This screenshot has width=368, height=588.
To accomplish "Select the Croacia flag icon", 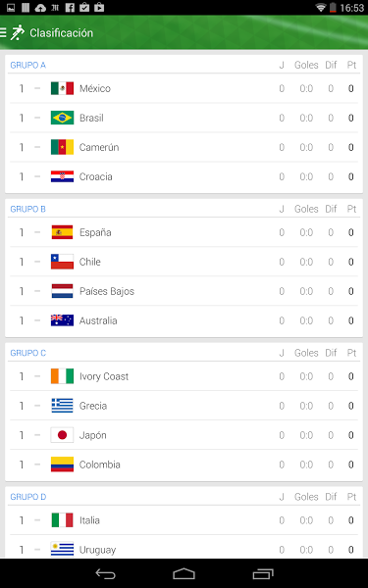I will (62, 176).
